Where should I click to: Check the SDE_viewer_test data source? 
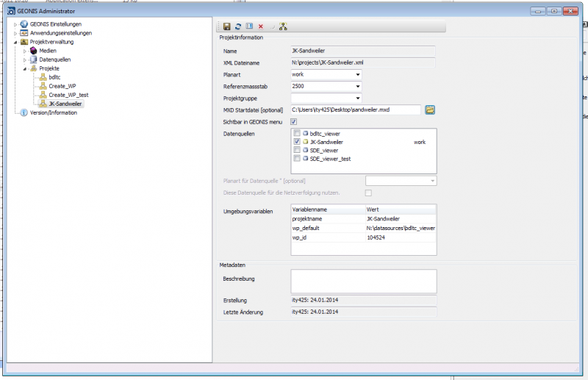coord(297,159)
